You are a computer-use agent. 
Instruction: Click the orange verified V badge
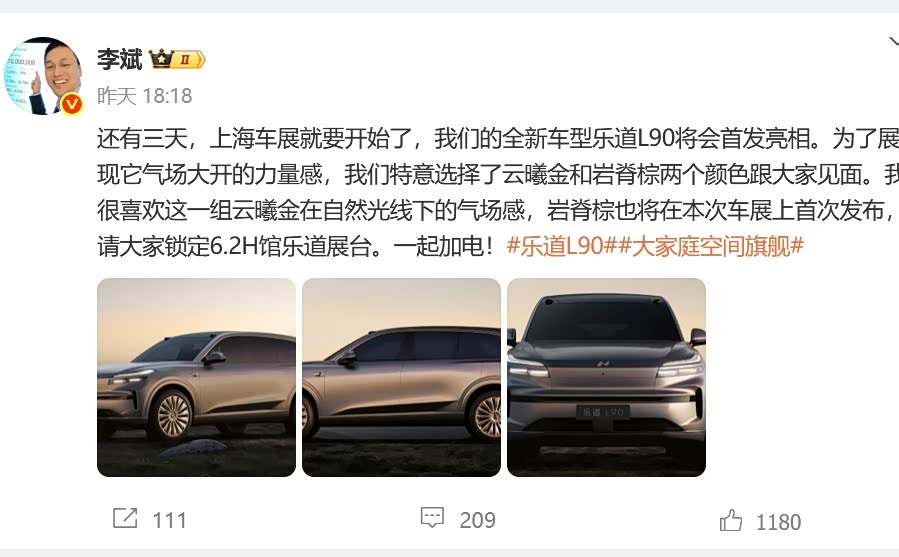[x=72, y=104]
